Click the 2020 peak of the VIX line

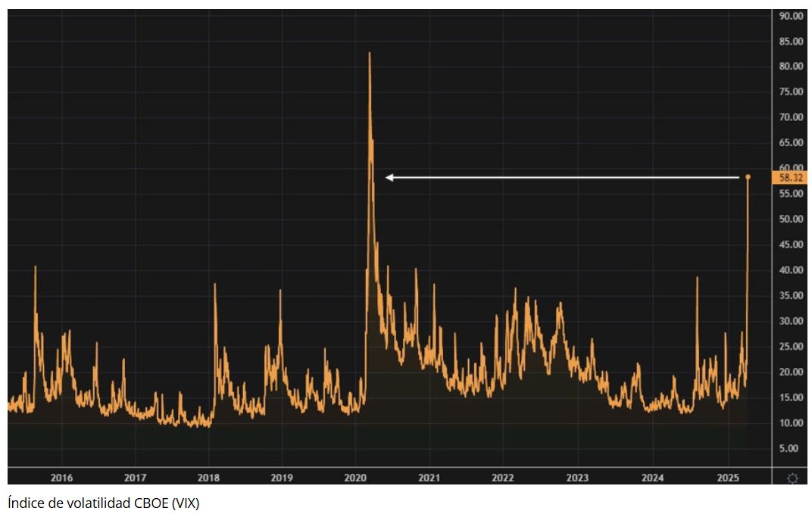point(369,53)
